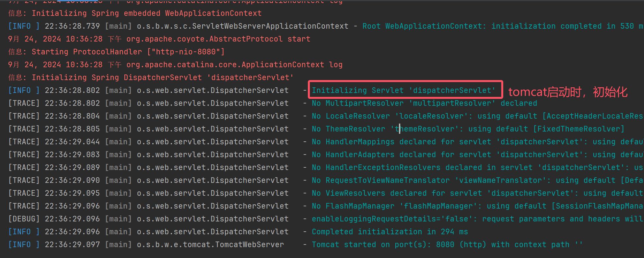Click the 'No MultipartResolver' trace message
The image size is (644, 258).
(x=424, y=103)
